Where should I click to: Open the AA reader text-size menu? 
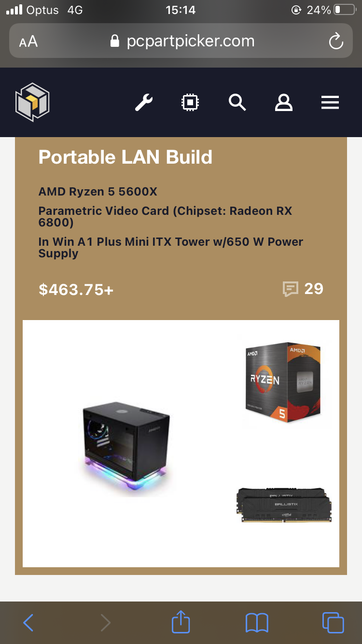(28, 42)
